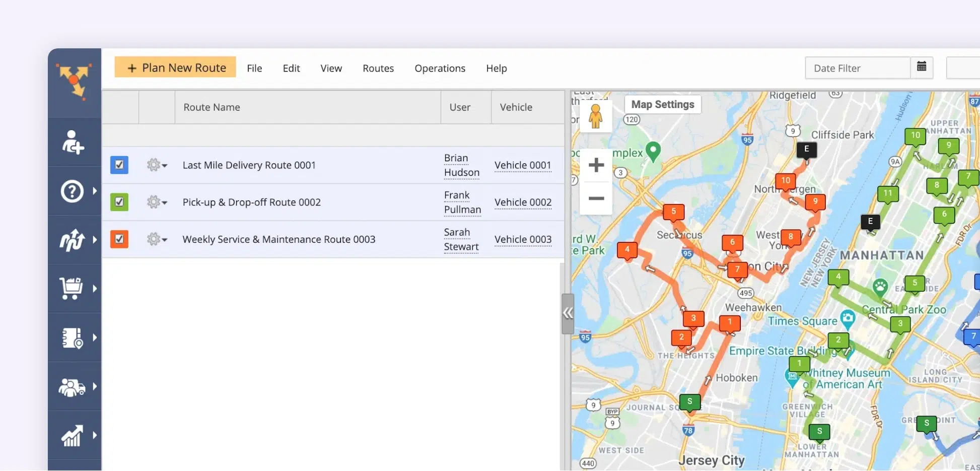Click inside the Date Filter field

coord(857,68)
